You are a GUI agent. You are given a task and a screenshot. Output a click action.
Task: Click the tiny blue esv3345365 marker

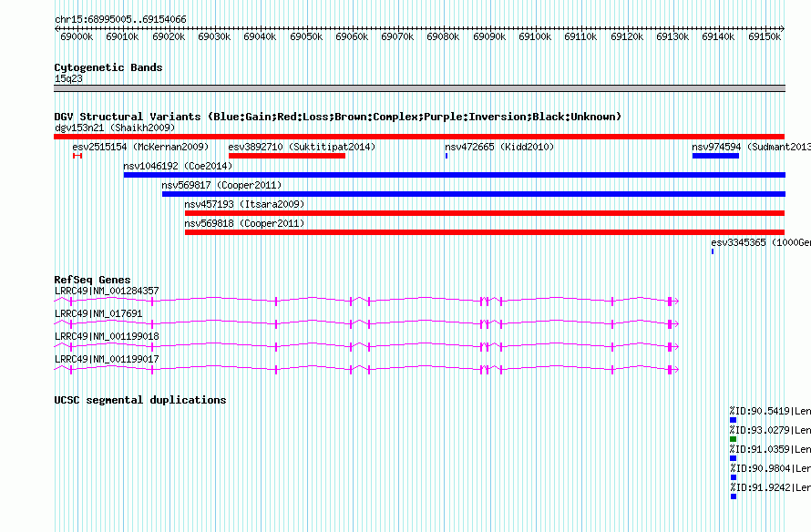point(713,251)
